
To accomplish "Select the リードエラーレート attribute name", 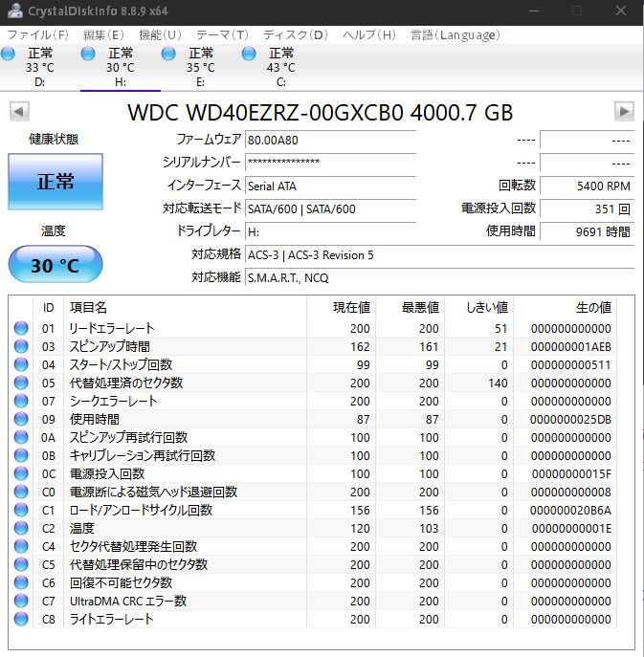I will [112, 328].
